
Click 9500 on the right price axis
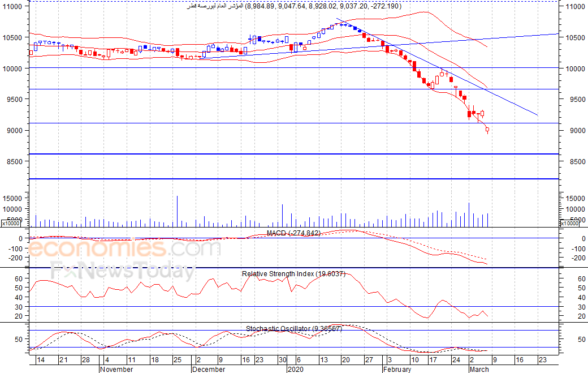577,100
